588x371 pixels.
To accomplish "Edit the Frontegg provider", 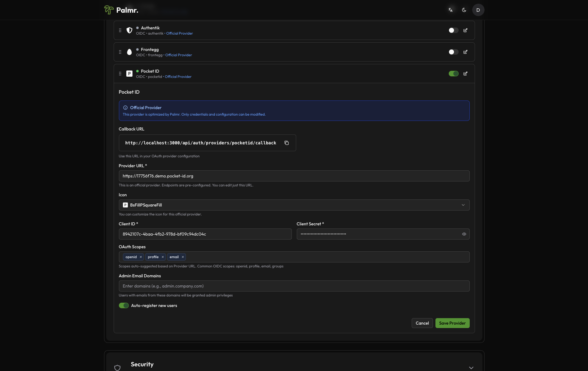I will [465, 52].
